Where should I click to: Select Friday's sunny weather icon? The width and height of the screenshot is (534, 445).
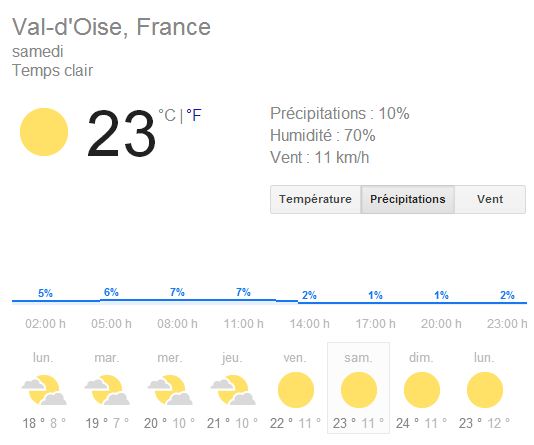coord(296,390)
